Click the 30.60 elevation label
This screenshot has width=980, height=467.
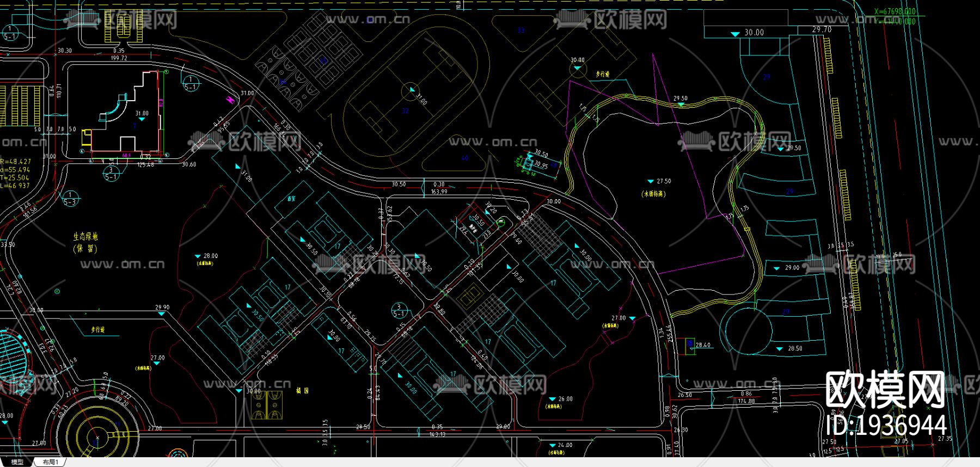click(x=189, y=164)
